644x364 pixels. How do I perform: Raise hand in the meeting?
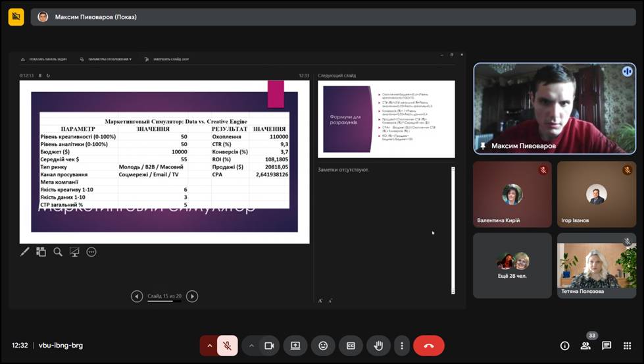point(378,346)
